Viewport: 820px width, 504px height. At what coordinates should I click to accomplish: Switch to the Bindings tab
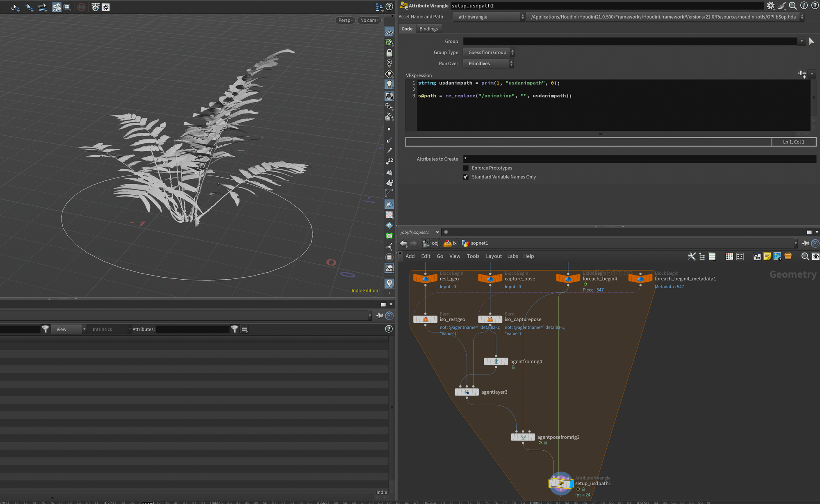(428, 29)
